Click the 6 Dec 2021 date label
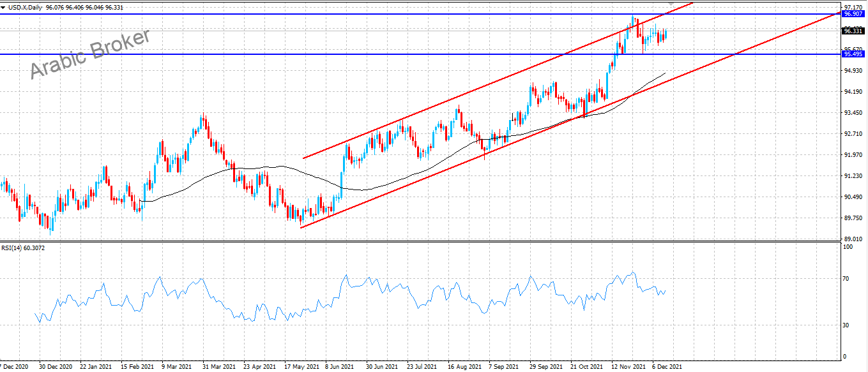Screen dimensions: 868x372 click(x=666, y=367)
